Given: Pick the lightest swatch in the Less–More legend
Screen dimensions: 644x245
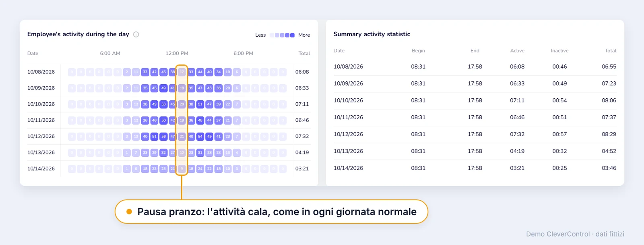Looking at the screenshot, I should [272, 35].
